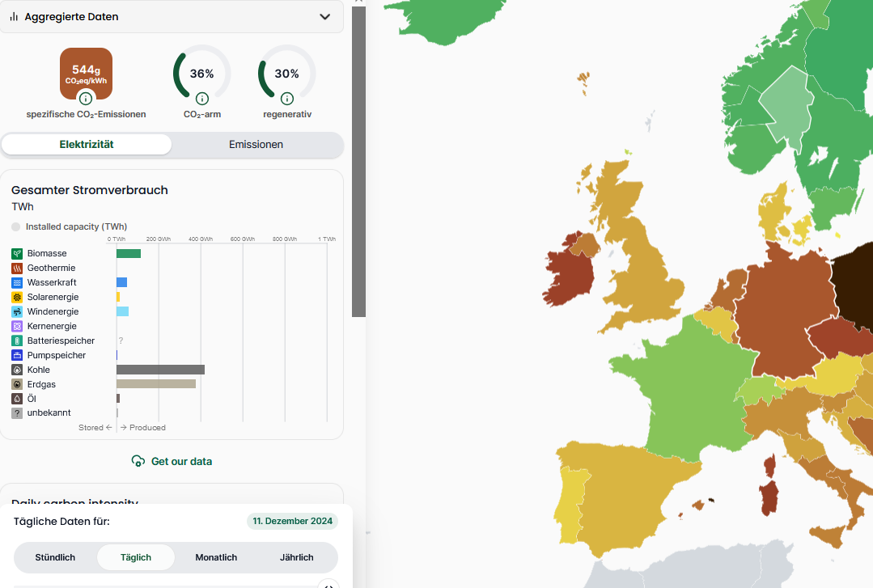Viewport: 873px width, 588px height.
Task: Click the cloud download icon
Action: 138,461
